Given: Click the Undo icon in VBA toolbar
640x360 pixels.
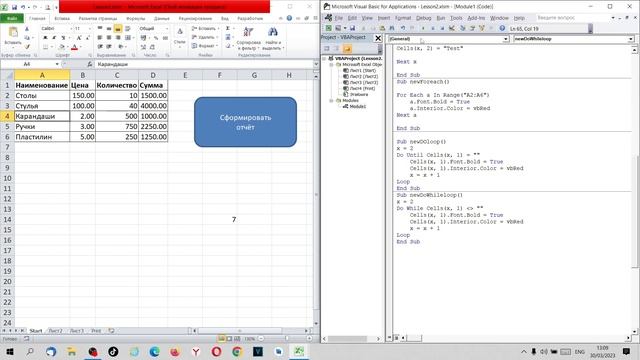Looking at the screenshot, I should pyautogui.click(x=403, y=28).
